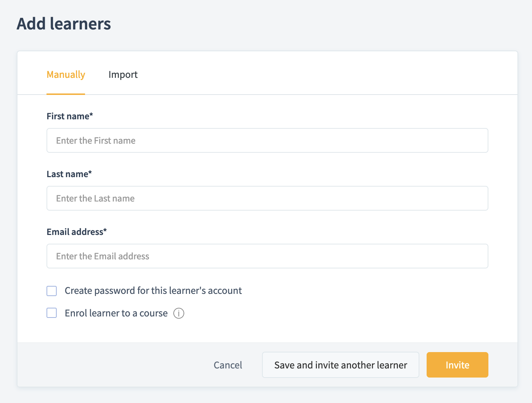Click the "Create password for this learner's account" text

click(153, 291)
